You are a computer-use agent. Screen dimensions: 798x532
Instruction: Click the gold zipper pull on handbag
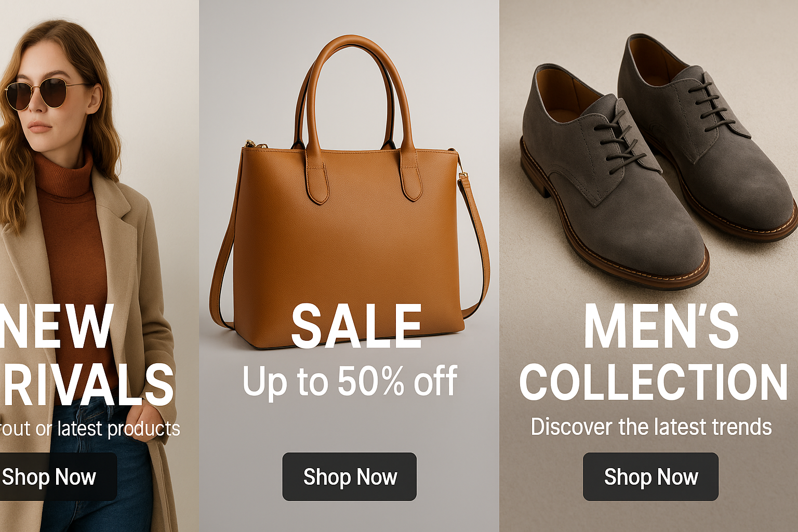tap(250, 144)
